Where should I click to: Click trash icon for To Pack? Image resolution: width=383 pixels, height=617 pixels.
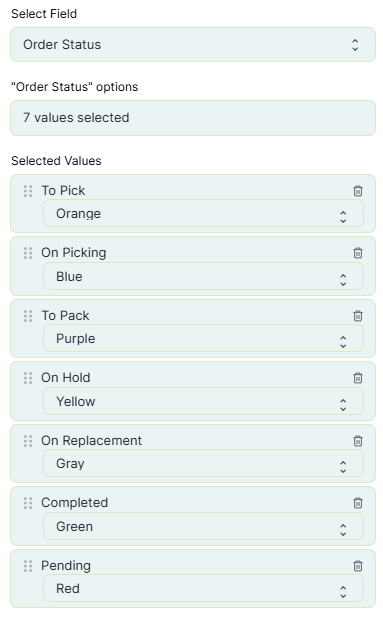coord(357,316)
